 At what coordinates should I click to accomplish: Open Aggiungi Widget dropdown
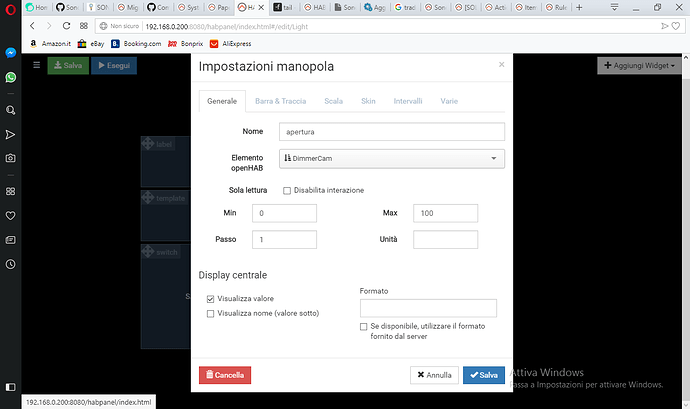[639, 65]
